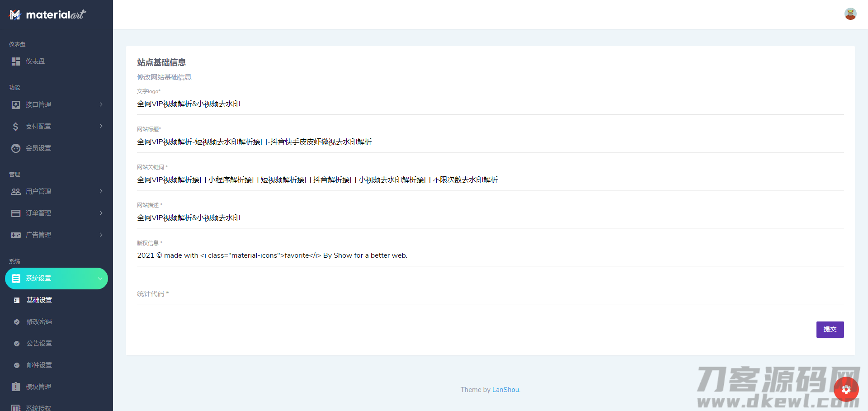The height and width of the screenshot is (411, 868).
Task: Focus the 统计代码 input field
Action: coord(490,294)
